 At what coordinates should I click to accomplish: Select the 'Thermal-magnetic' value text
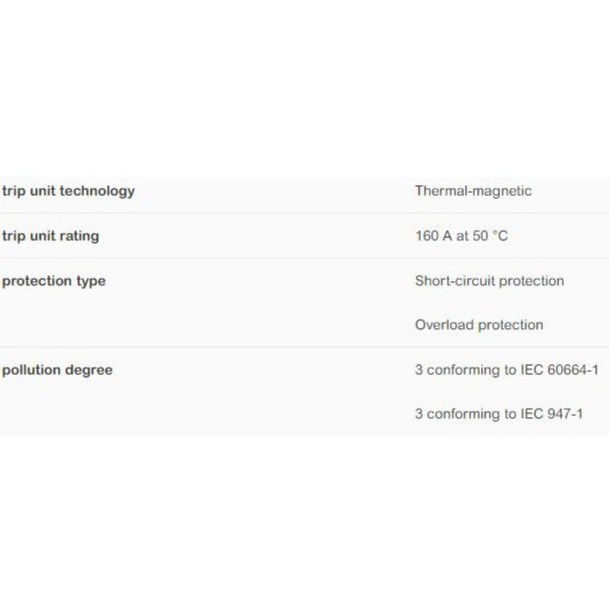473,191
